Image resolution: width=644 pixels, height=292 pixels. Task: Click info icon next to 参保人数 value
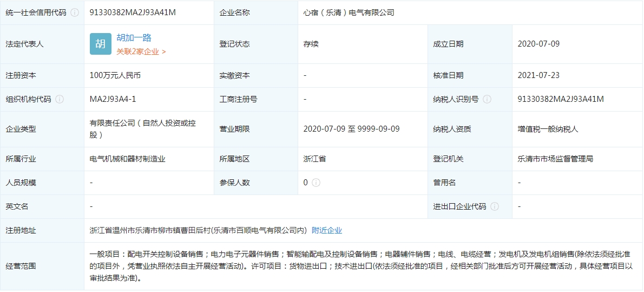tap(316, 183)
